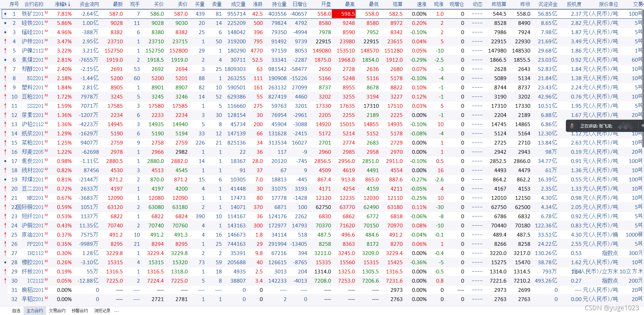
Task: Click 郑醇2201's 成交量 value 1809303
Action: click(x=235, y=69)
